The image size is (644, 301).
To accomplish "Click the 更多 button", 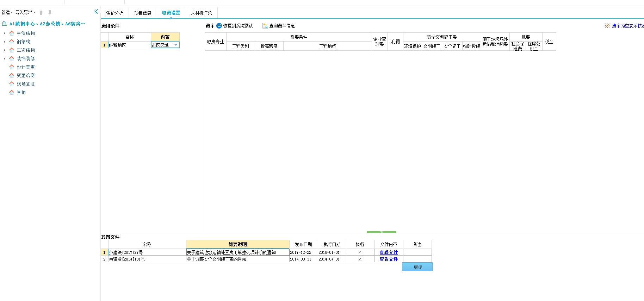I will pyautogui.click(x=417, y=267).
